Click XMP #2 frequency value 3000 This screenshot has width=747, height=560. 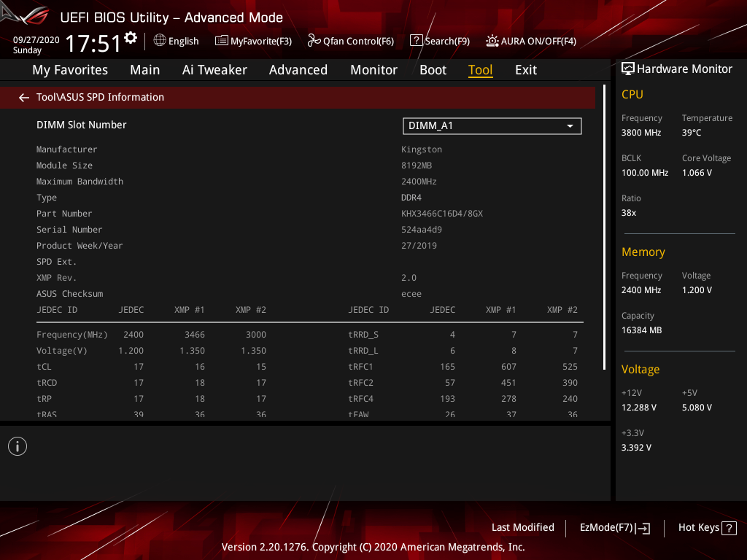click(256, 335)
